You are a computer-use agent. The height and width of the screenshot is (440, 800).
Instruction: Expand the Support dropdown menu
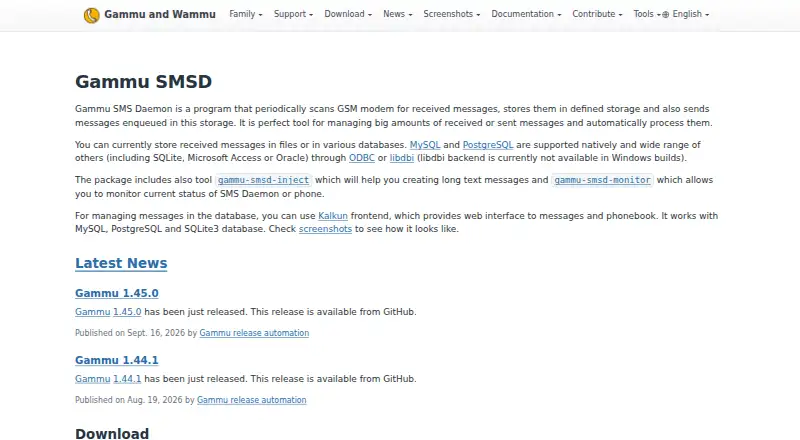(x=293, y=14)
